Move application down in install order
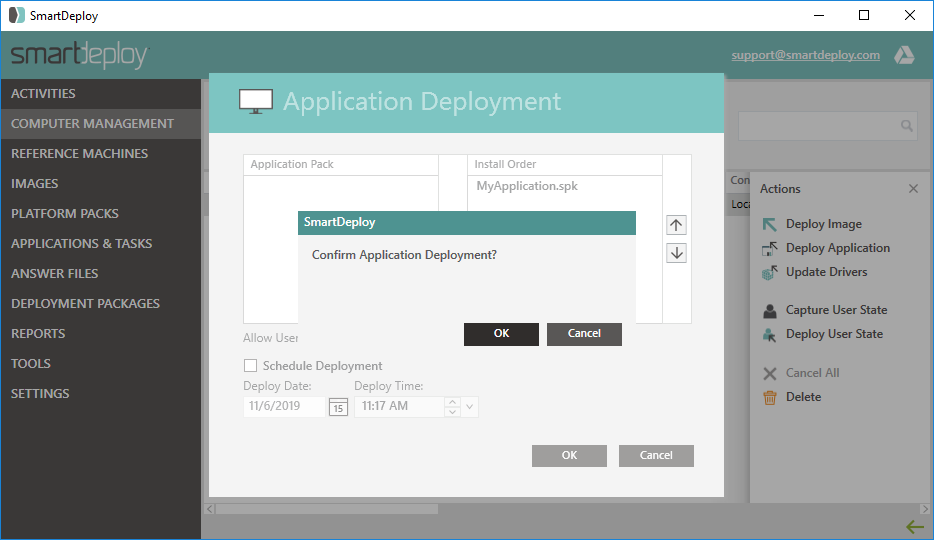Viewport: 934px width, 540px height. point(676,253)
